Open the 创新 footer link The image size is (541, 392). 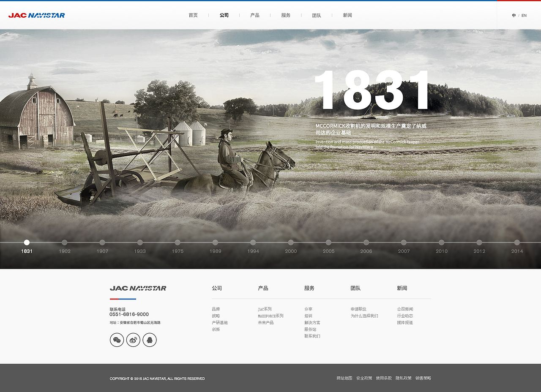216,329
